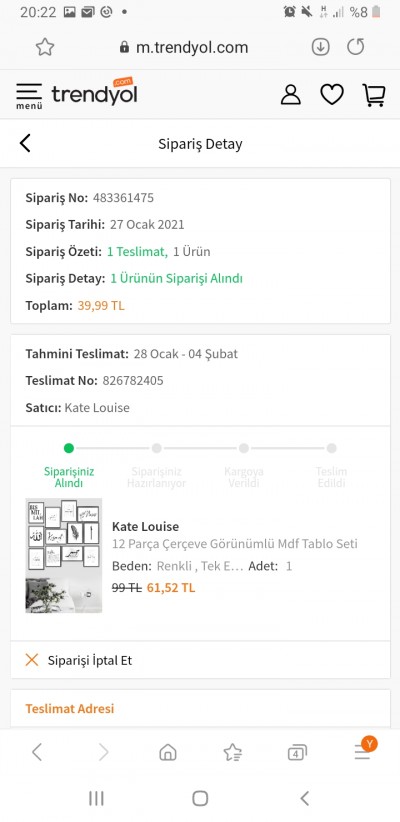Tap the m.trendyol.com address field
This screenshot has height=822, width=400.
183,47
